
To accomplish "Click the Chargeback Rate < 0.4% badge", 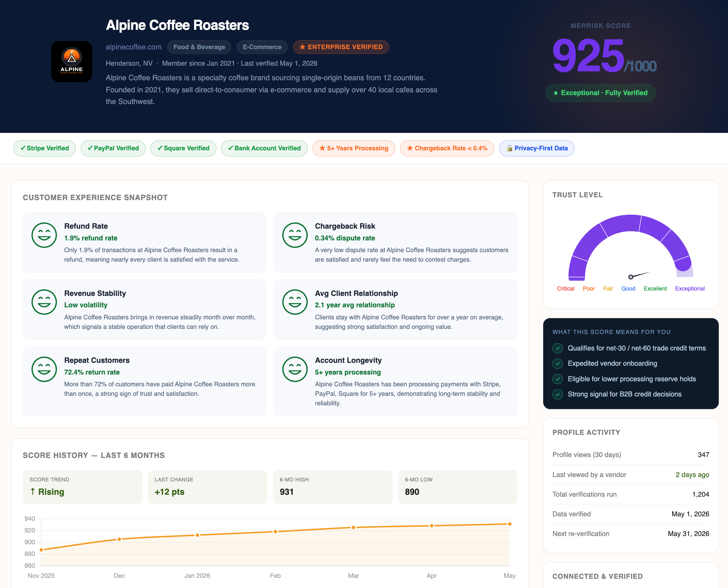I will click(x=447, y=148).
